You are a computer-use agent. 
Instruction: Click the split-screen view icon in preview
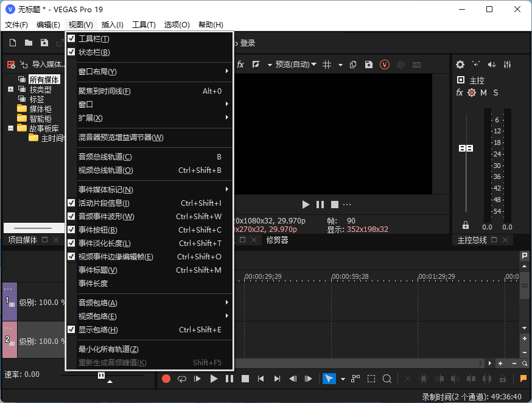click(x=256, y=65)
